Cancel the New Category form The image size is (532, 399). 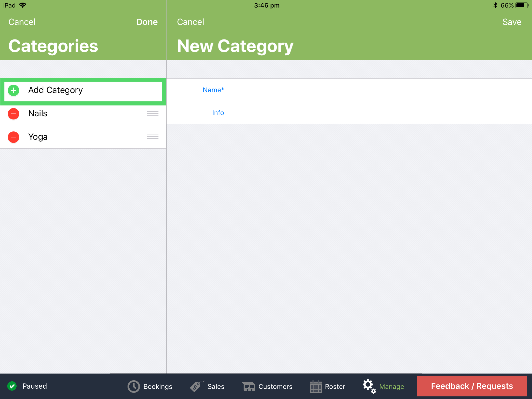pos(191,22)
